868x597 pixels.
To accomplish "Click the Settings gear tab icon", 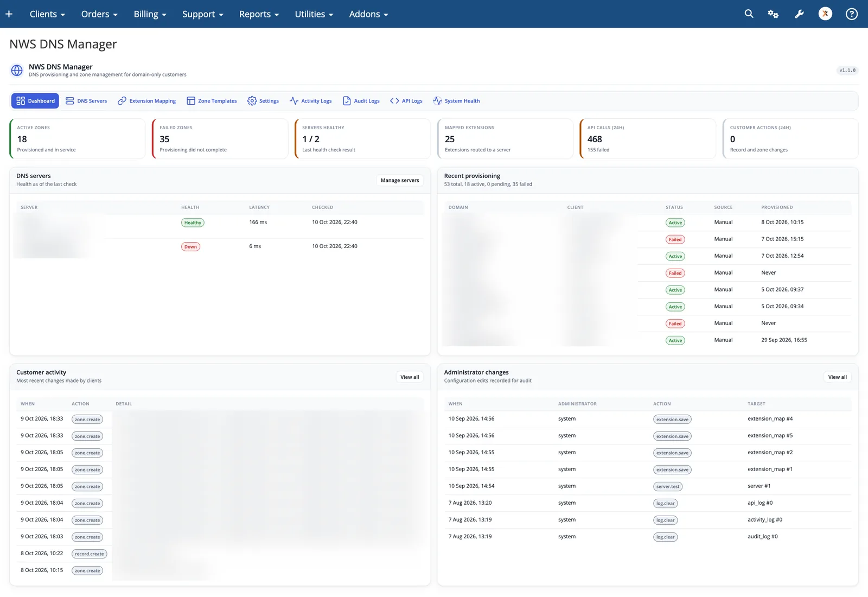I will pos(252,101).
